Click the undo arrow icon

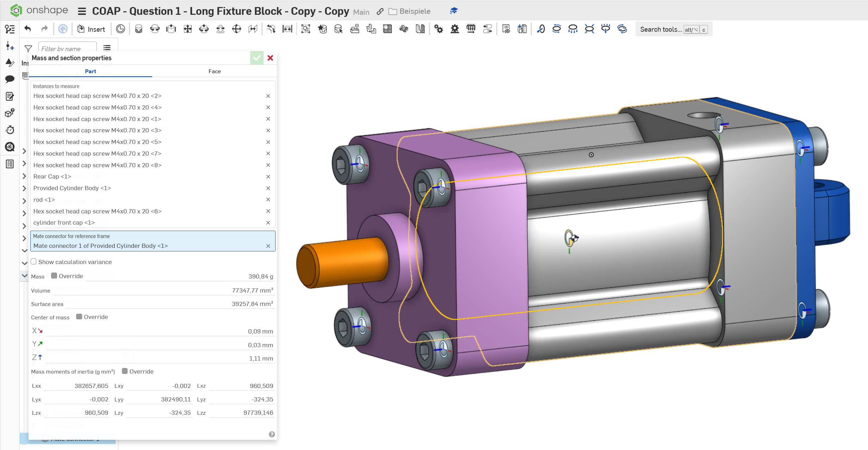point(28,29)
